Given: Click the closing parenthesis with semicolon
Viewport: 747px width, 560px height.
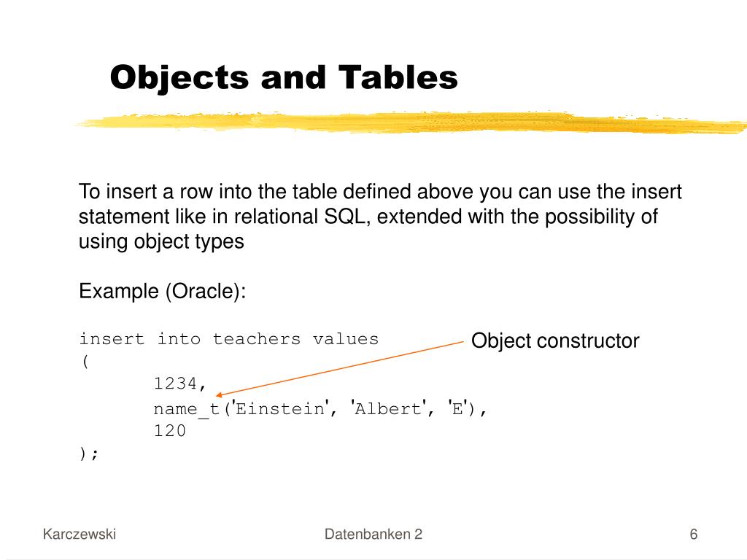Looking at the screenshot, I should tap(88, 454).
